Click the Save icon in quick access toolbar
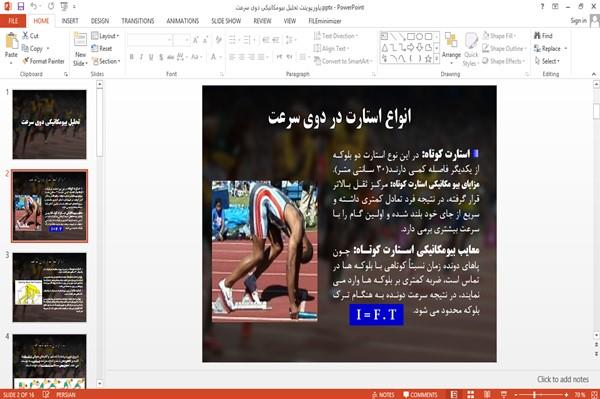This screenshot has width=600, height=399. click(x=21, y=6)
